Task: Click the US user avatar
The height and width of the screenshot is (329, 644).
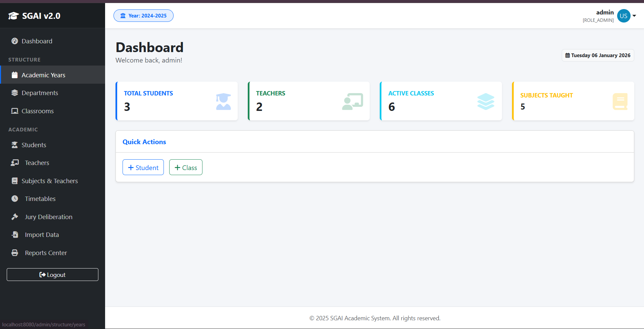Action: point(624,16)
